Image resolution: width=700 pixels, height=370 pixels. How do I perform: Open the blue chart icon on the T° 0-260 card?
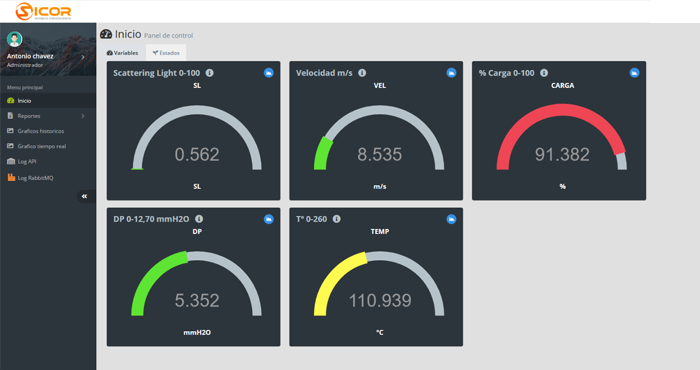coord(451,219)
